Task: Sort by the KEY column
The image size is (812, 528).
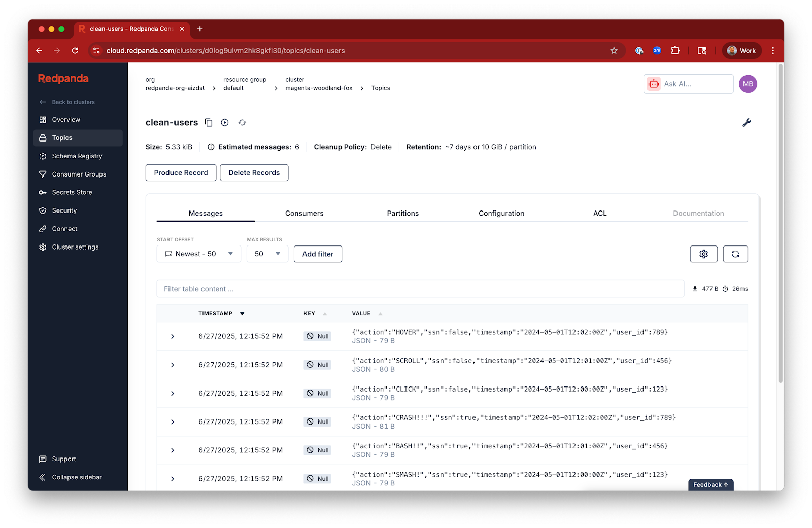Action: pos(315,313)
